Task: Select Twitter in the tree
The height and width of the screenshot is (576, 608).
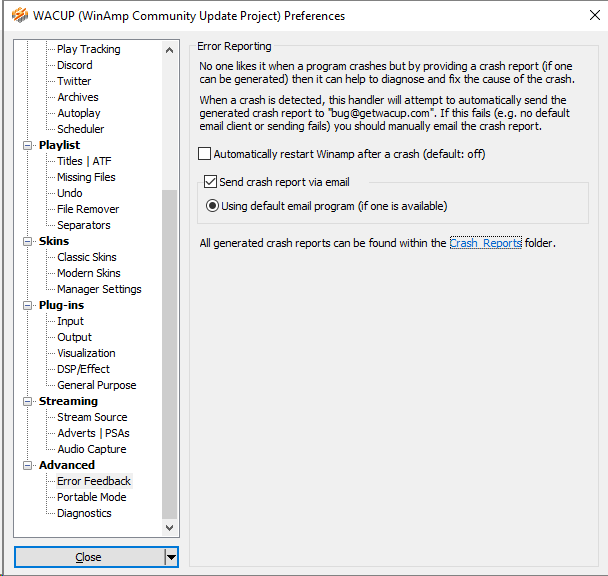Action: pos(74,81)
